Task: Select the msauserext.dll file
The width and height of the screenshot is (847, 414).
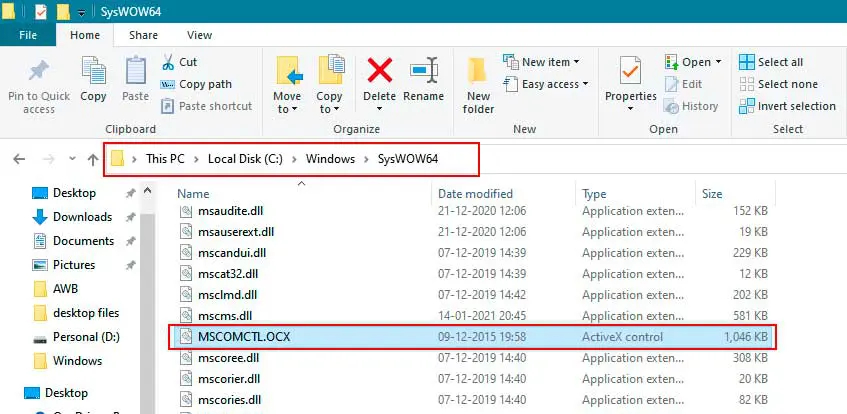Action: pos(236,232)
